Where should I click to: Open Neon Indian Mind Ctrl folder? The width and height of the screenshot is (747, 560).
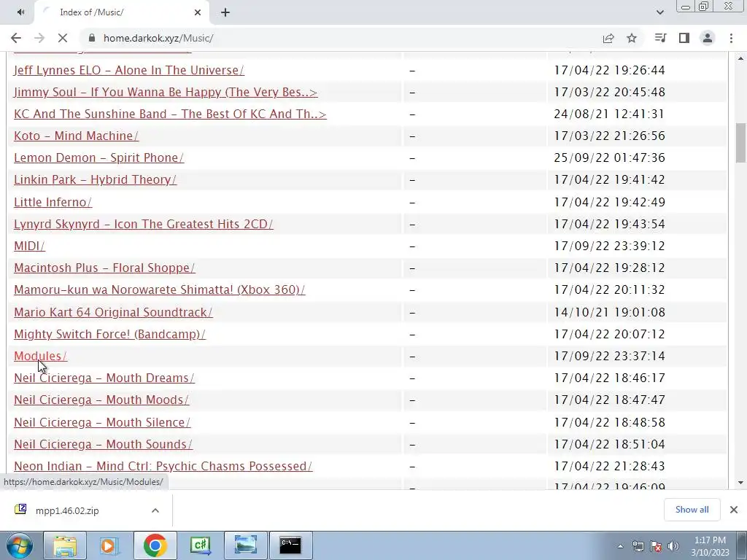coord(163,466)
